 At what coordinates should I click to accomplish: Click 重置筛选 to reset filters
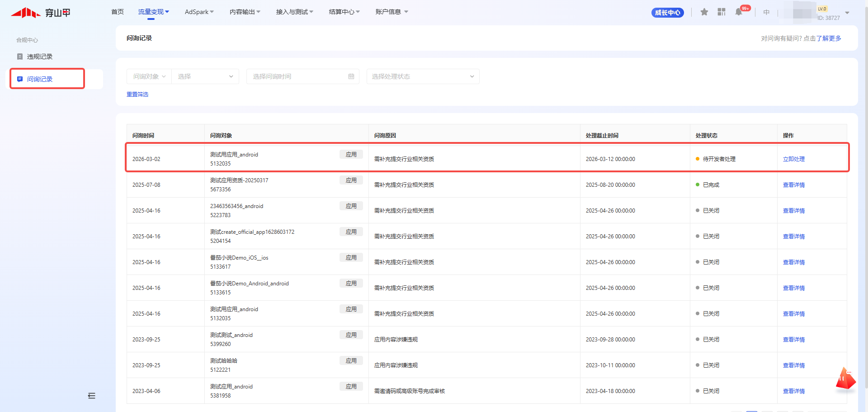[137, 94]
